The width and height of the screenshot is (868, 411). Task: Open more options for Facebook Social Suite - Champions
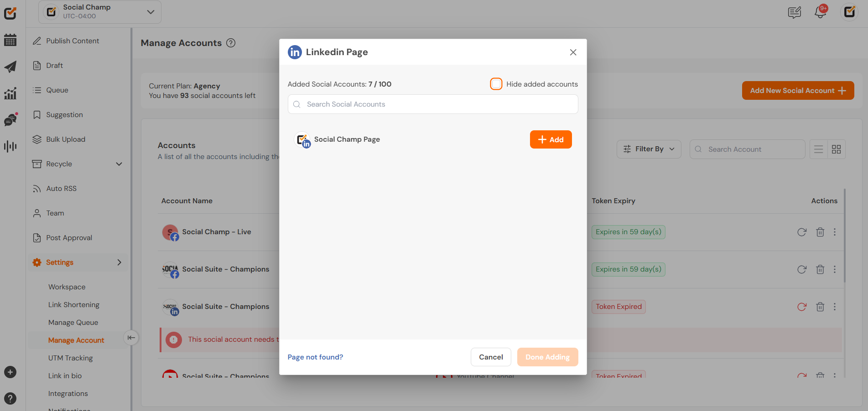click(835, 269)
